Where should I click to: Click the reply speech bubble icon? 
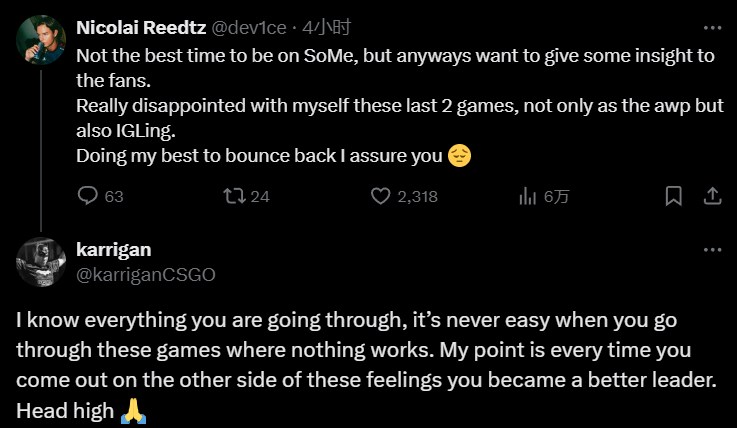click(88, 196)
